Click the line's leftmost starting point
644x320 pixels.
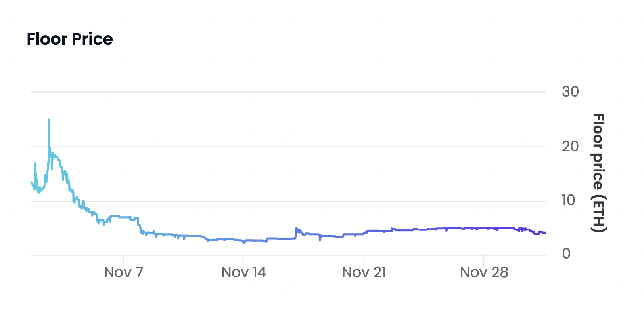pyautogui.click(x=31, y=181)
